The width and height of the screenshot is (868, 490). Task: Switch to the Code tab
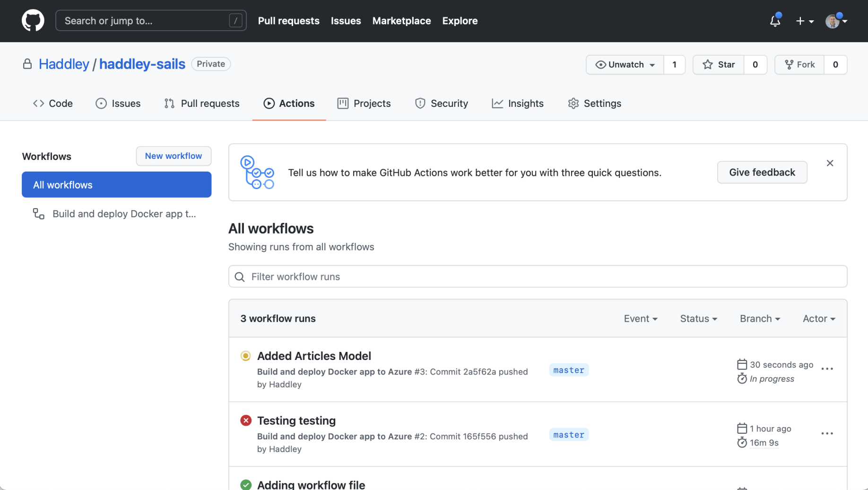(x=53, y=104)
